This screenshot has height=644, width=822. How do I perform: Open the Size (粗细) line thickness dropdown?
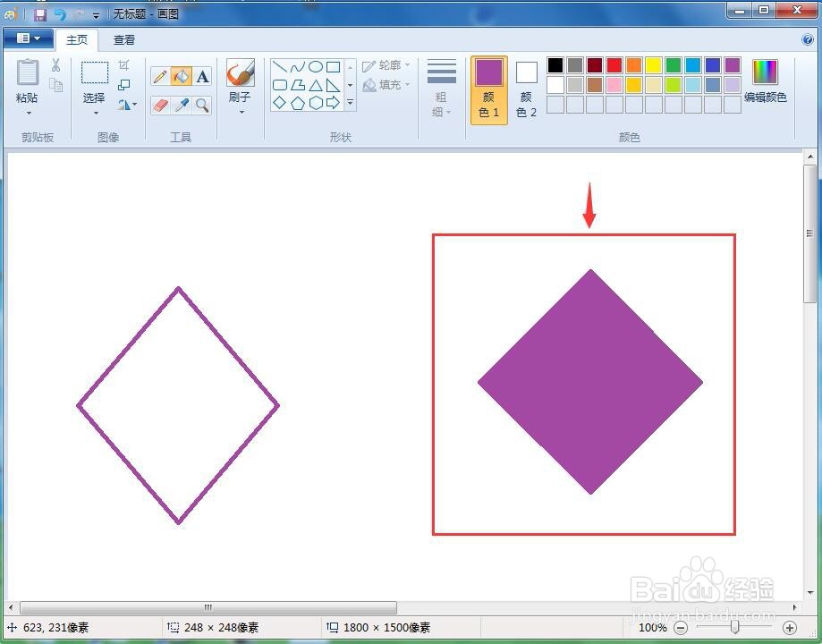(x=441, y=89)
